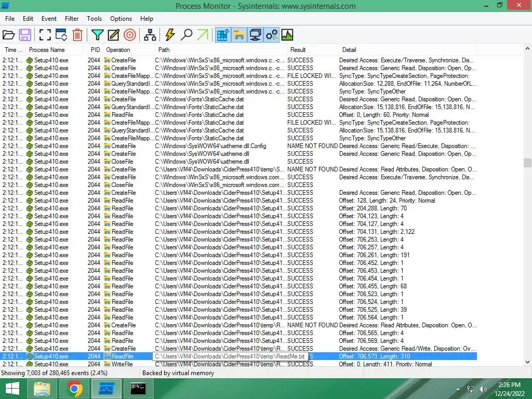Viewport: 532px width, 399px height.
Task: Open File Explorer from the taskbar
Action: tap(42, 389)
